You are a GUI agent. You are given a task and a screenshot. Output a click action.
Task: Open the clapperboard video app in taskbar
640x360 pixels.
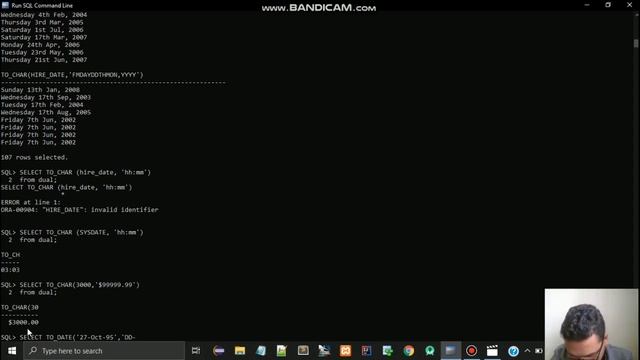pos(492,351)
